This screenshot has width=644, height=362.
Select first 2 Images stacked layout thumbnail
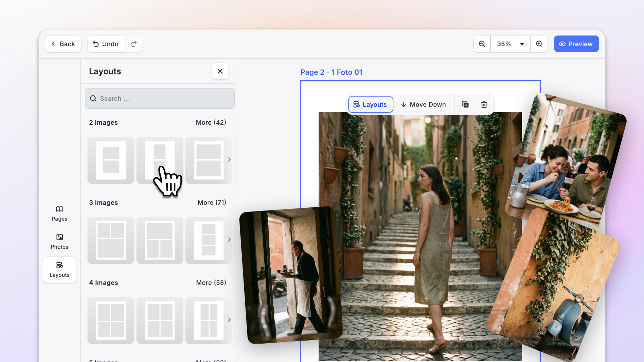(111, 160)
